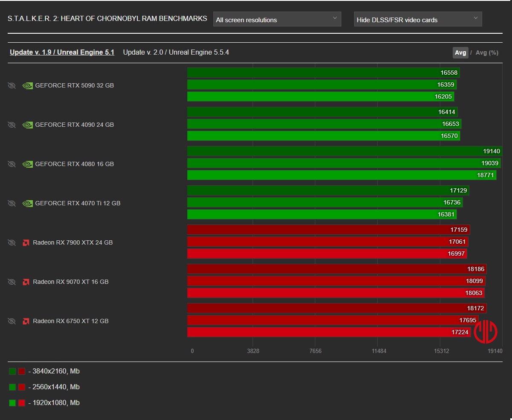This screenshot has height=420, width=512.
Task: Click the 3840x2160, Mb legend label
Action: [54, 371]
